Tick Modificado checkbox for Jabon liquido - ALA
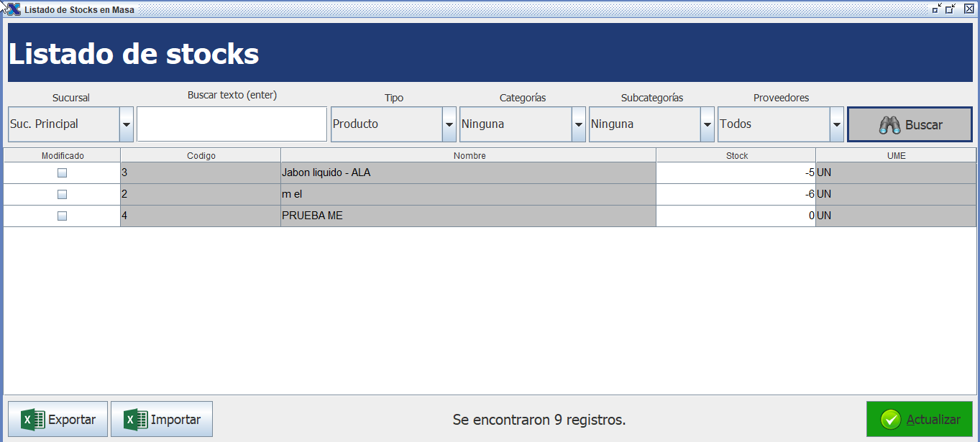980x442 pixels. (x=62, y=173)
